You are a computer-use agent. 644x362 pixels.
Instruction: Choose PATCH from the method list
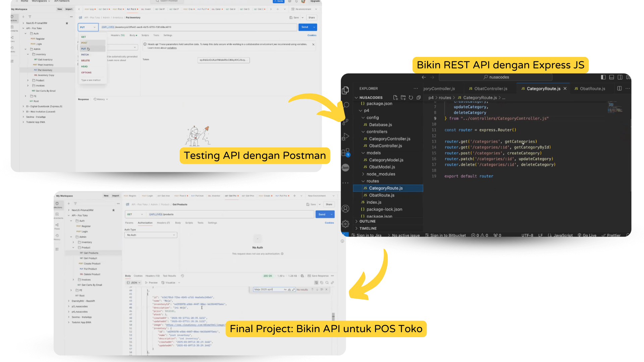(x=85, y=55)
